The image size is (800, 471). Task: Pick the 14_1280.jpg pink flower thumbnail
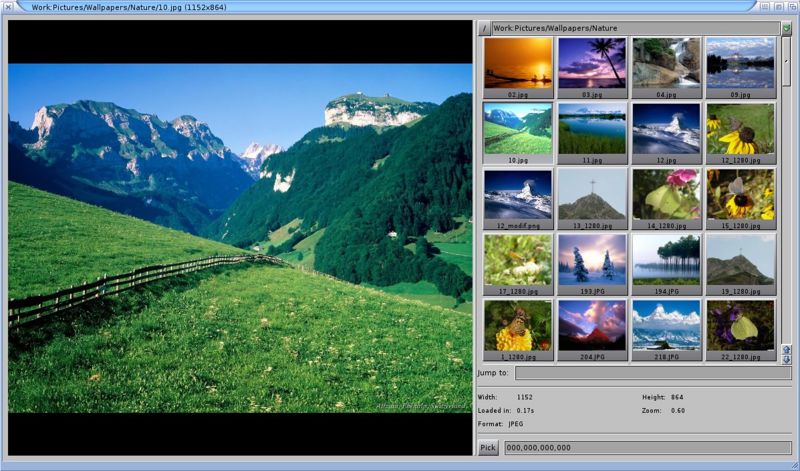coord(666,194)
